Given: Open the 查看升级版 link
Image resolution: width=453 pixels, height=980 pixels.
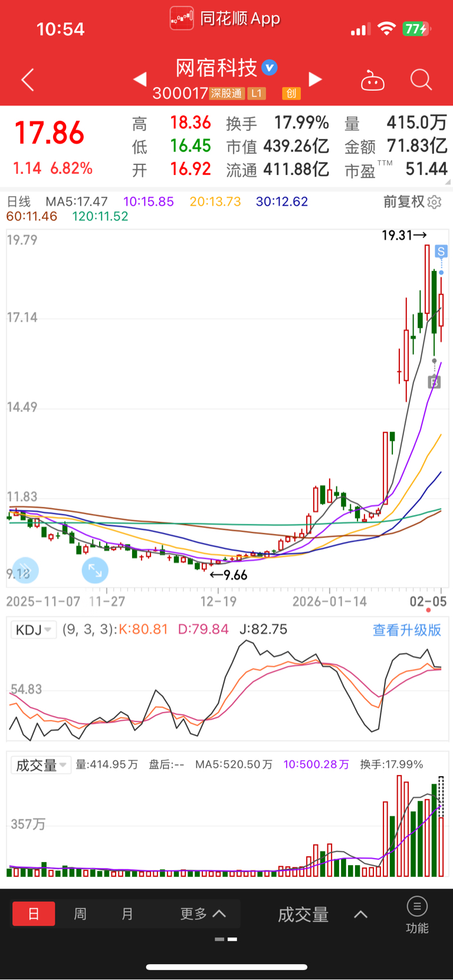Looking at the screenshot, I should coord(407,630).
